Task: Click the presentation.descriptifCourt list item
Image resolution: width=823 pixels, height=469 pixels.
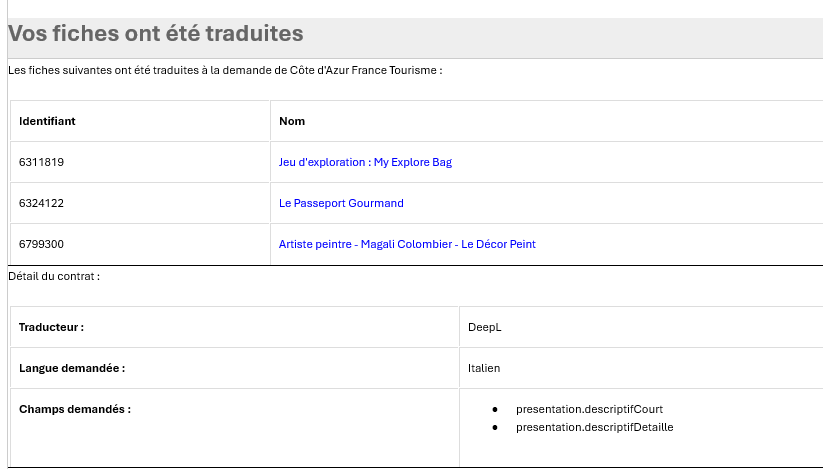Action: tap(589, 409)
